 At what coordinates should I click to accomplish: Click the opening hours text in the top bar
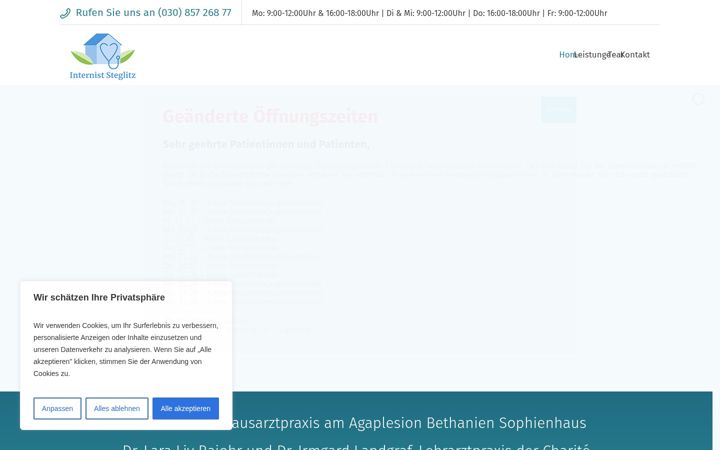click(429, 13)
